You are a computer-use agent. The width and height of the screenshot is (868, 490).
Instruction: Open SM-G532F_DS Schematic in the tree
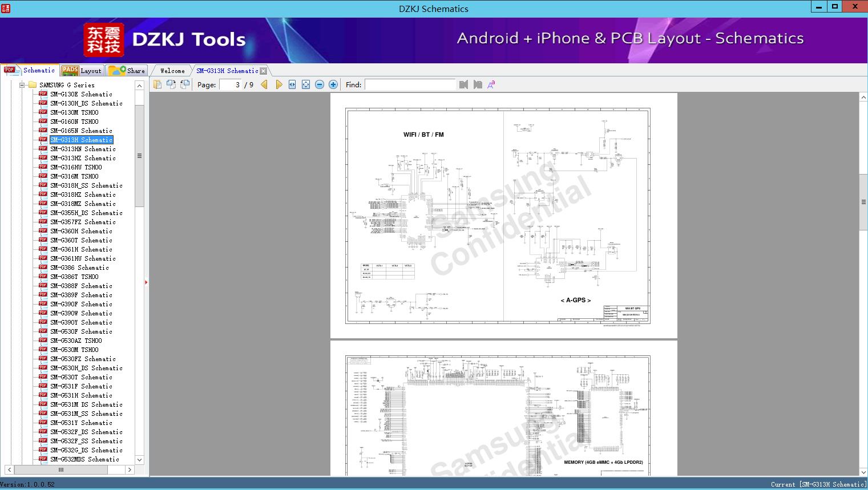(x=86, y=432)
